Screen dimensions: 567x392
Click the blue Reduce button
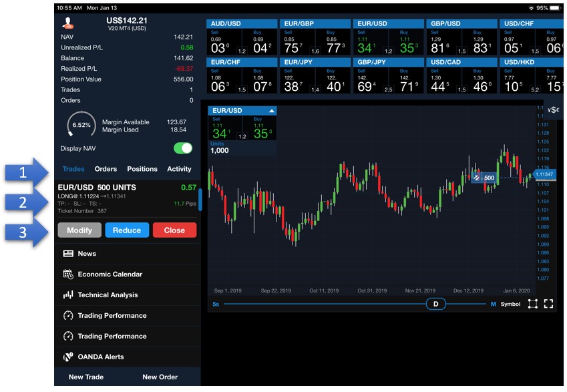click(x=127, y=230)
